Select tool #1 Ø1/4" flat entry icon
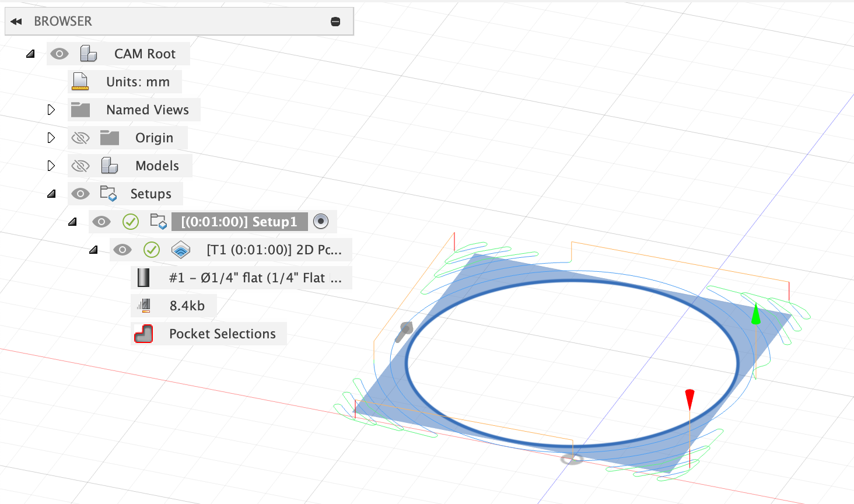The height and width of the screenshot is (504, 854). click(142, 277)
